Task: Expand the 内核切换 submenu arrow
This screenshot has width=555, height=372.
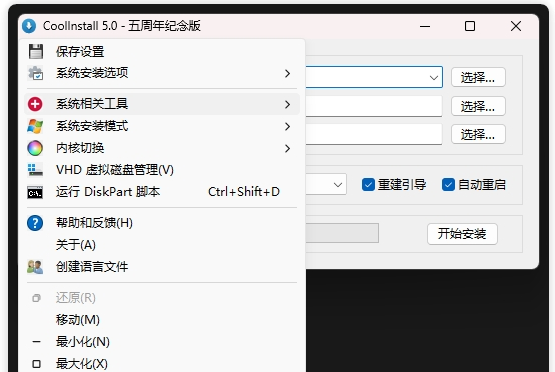Action: coord(287,149)
